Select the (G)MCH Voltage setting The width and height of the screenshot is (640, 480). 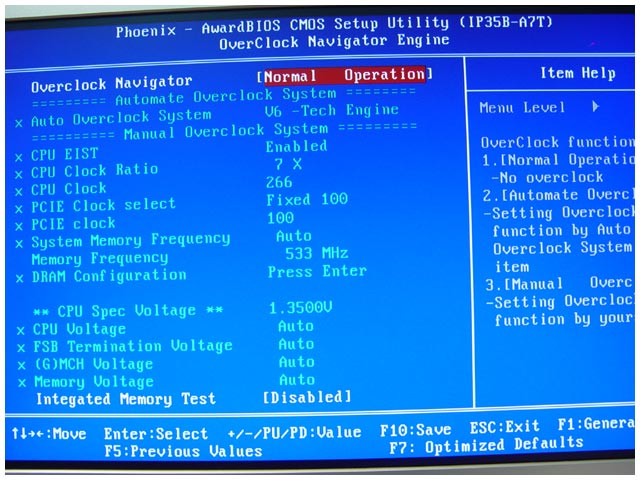coord(93,364)
